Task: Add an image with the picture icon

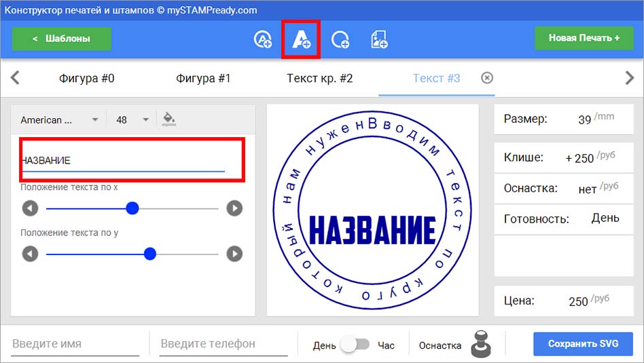Action: 379,39
